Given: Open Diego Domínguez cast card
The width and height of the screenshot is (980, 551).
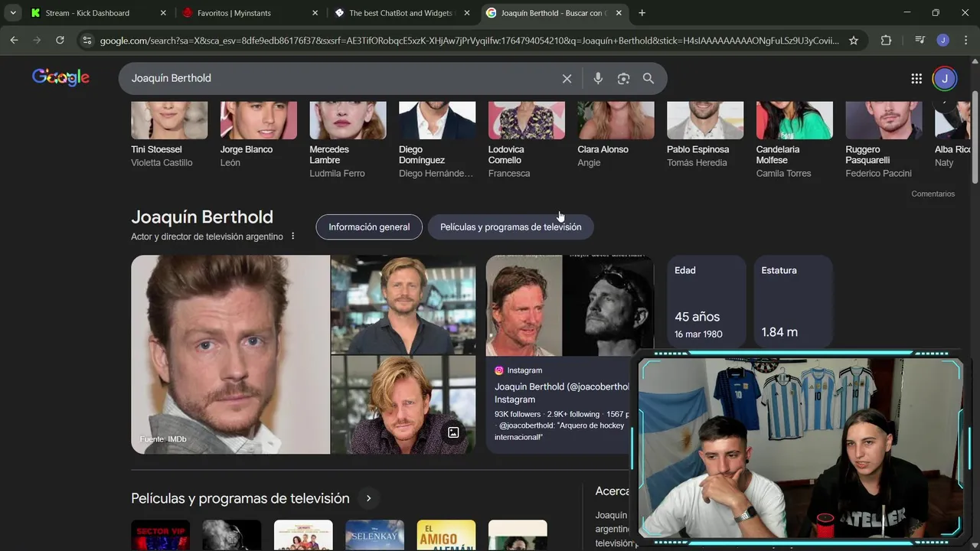Looking at the screenshot, I should click(437, 140).
